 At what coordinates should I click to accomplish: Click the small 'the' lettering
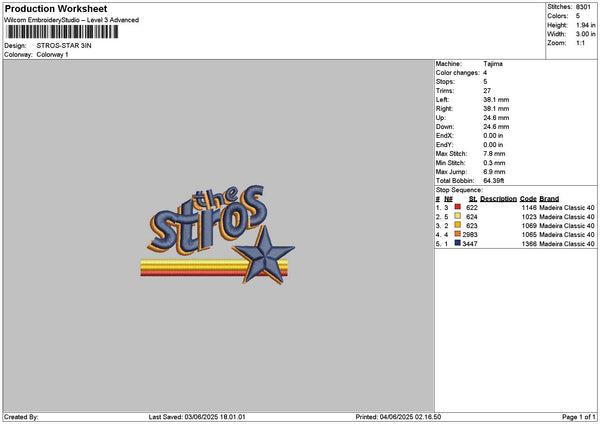click(x=214, y=197)
